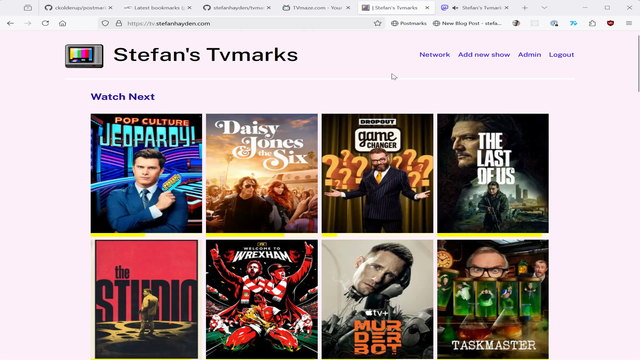The image size is (640, 360).
Task: Open the recent browsing icon in tab bar
Action: (28, 8)
